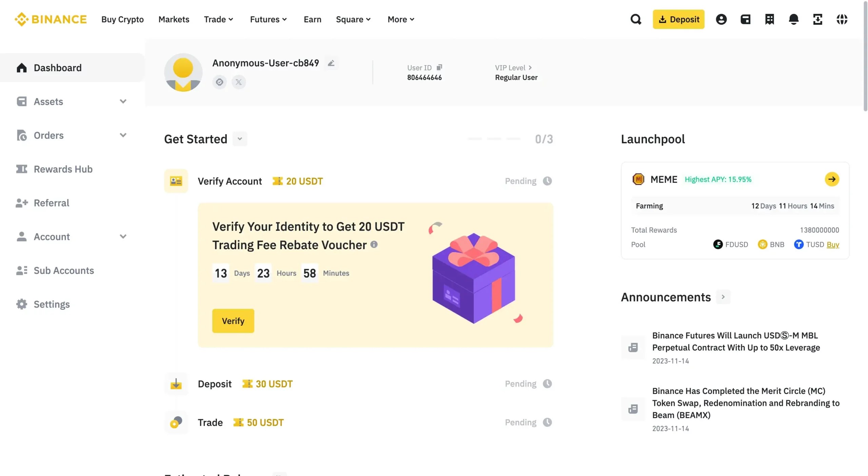Open the Sub Accounts sidebar section
868x476 pixels.
point(64,270)
